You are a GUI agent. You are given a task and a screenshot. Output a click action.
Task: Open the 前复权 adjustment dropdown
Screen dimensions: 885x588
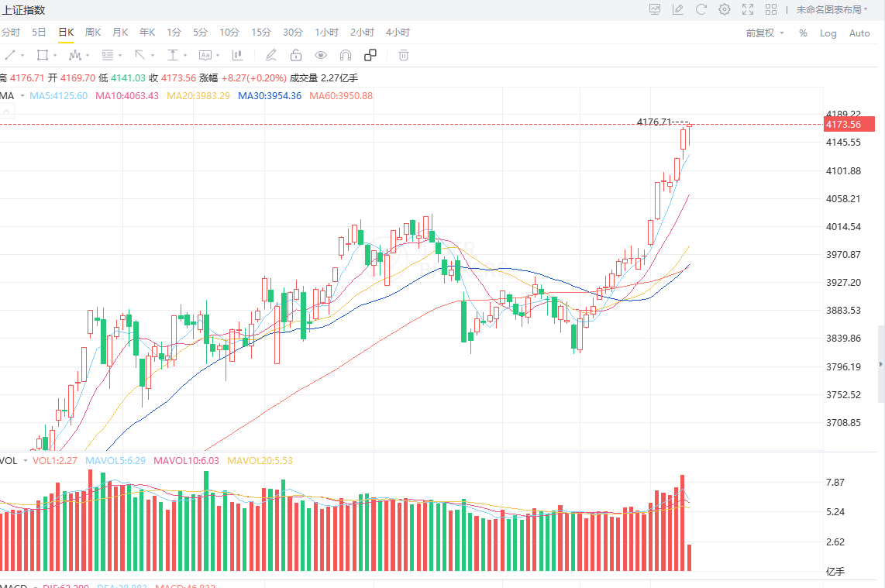point(765,33)
